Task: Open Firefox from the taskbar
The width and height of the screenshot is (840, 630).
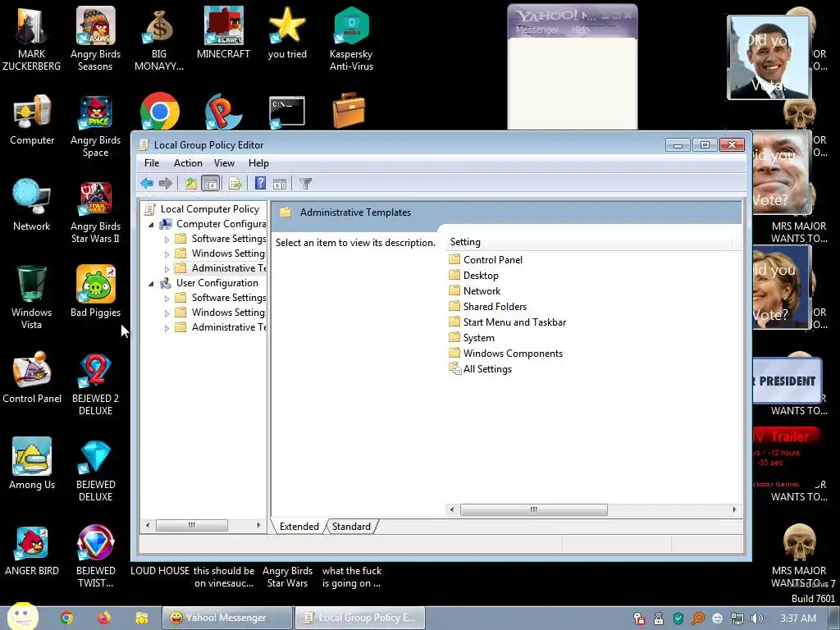Action: tap(104, 618)
